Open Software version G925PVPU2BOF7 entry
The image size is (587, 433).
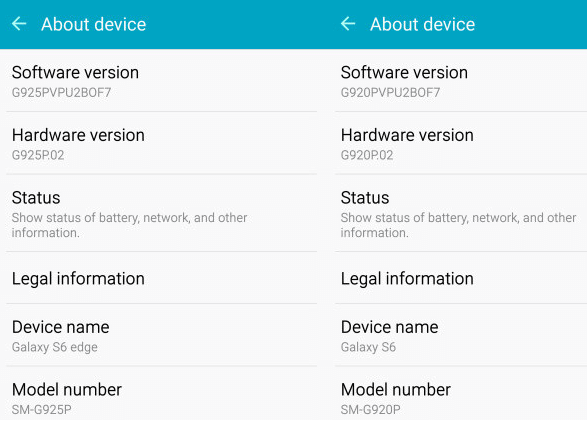point(162,80)
